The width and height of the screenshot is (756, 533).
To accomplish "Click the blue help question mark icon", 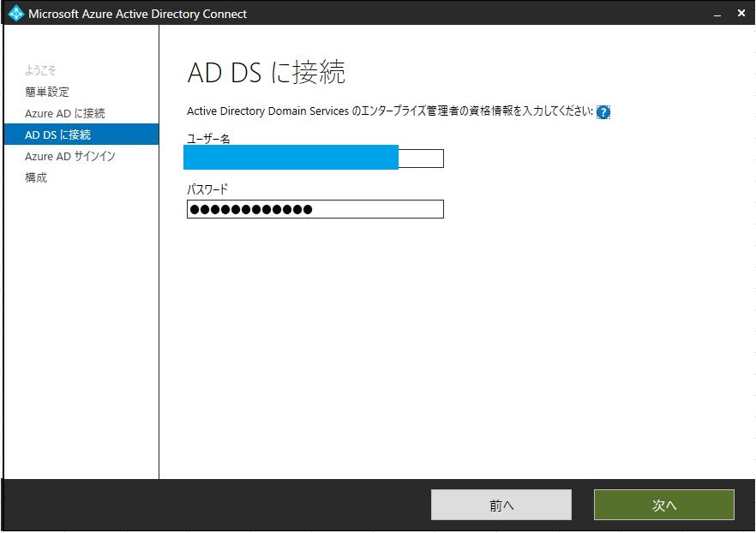I will [603, 111].
